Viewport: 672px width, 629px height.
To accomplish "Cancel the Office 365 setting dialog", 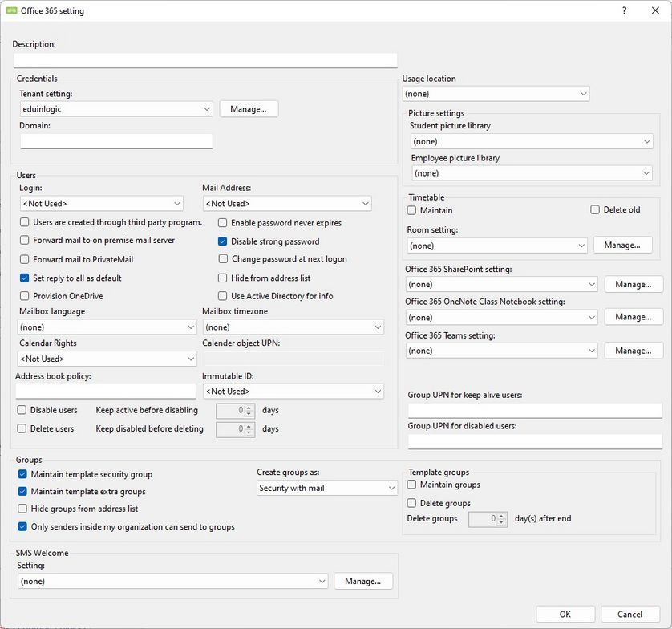I will (x=630, y=614).
